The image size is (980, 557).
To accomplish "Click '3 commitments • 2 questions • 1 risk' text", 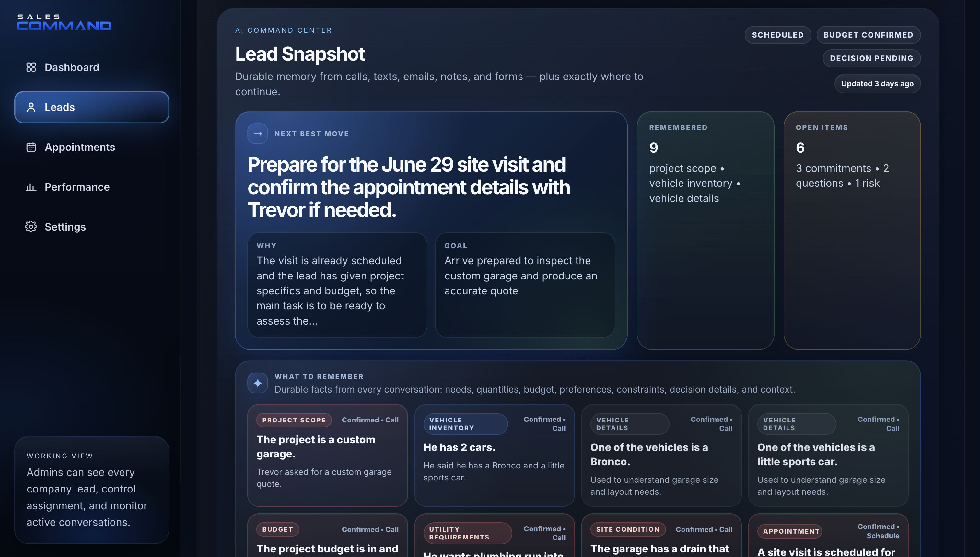I will (842, 176).
